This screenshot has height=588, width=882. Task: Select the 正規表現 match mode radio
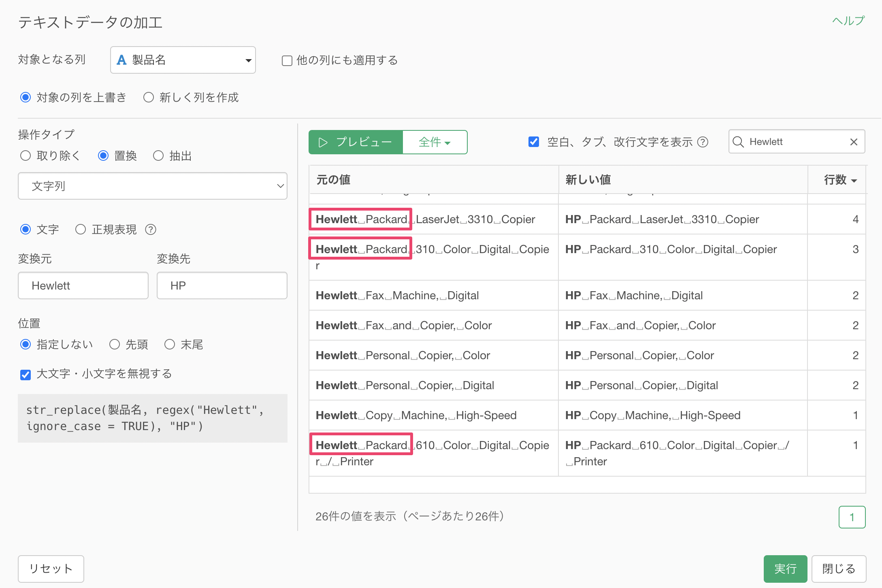tap(81, 229)
